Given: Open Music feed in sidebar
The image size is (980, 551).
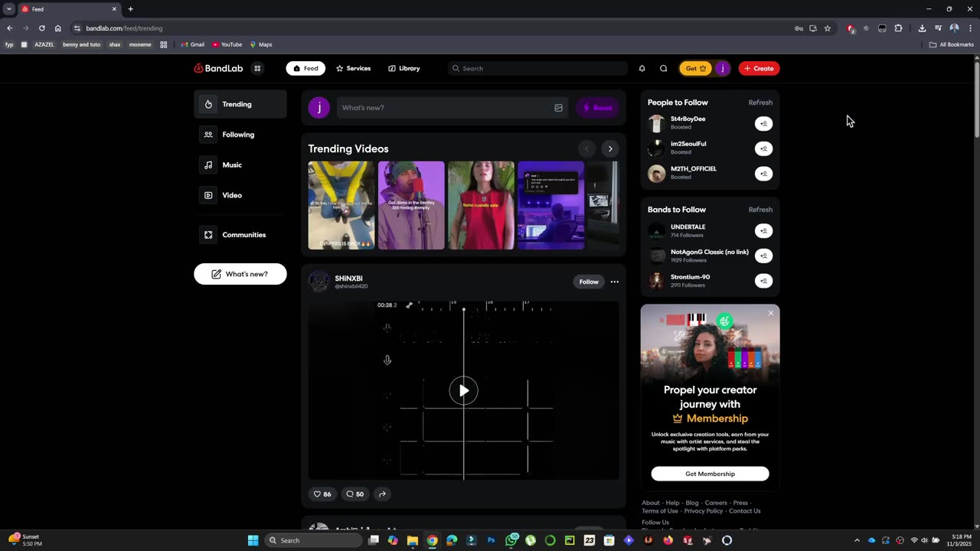Looking at the screenshot, I should tap(240, 165).
